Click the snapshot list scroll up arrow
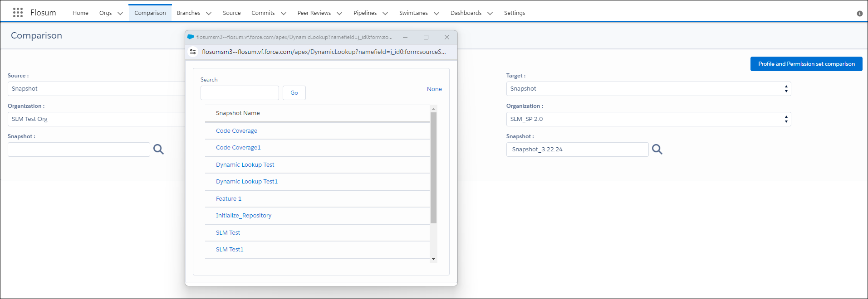 (434, 109)
